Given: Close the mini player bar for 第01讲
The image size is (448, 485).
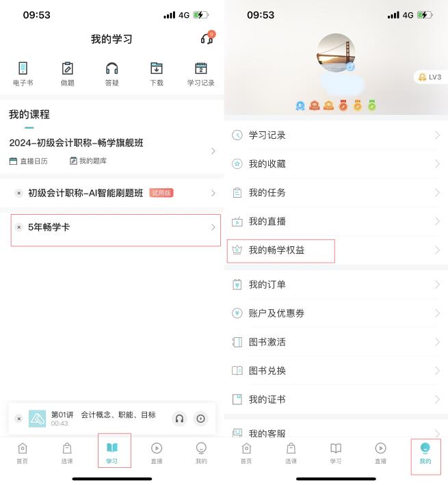Looking at the screenshot, I should point(19,419).
